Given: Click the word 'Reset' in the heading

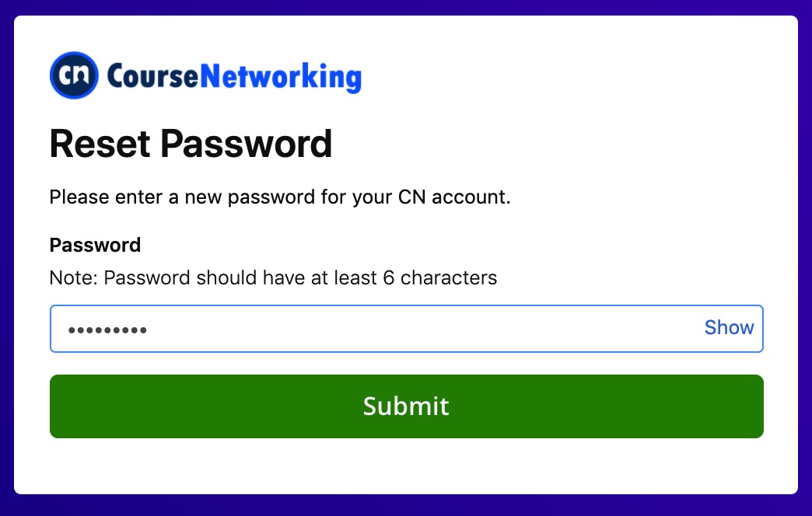Looking at the screenshot, I should 100,144.
